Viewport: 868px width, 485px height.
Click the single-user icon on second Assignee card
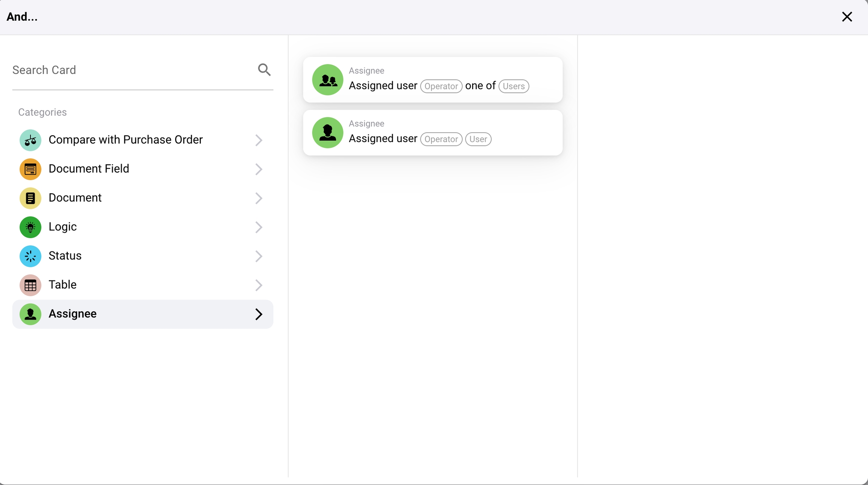327,133
